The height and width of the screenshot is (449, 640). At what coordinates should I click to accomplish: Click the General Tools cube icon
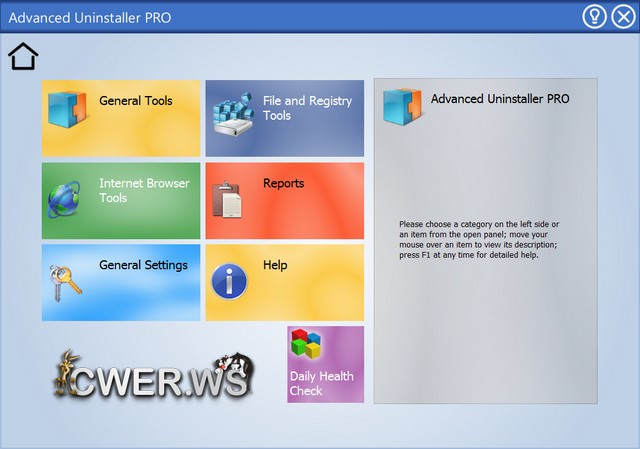tap(68, 110)
